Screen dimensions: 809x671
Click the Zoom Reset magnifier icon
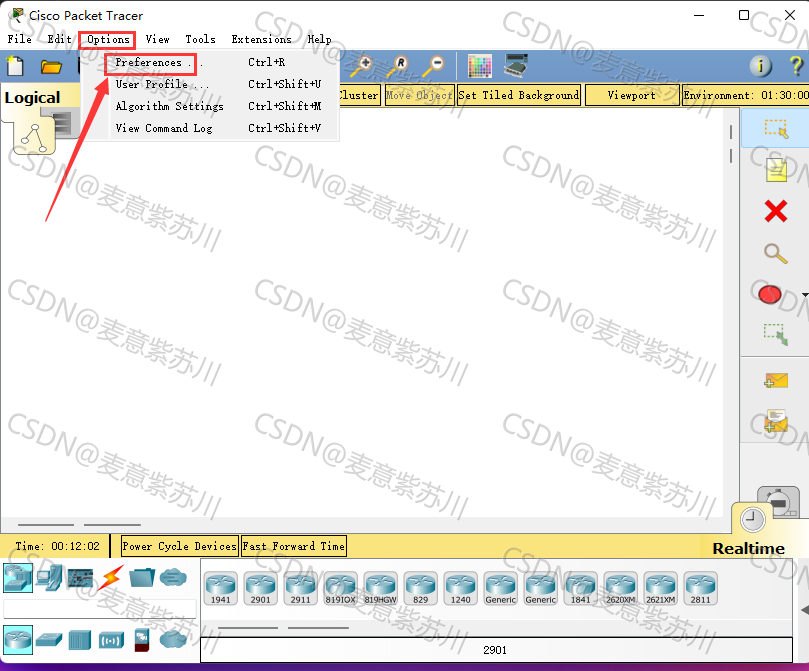click(x=397, y=66)
